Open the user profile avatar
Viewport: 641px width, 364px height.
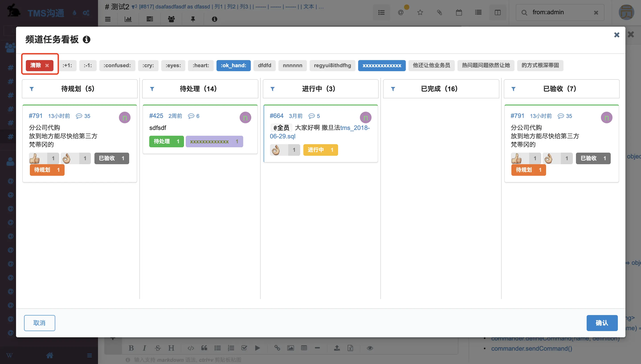pos(626,12)
